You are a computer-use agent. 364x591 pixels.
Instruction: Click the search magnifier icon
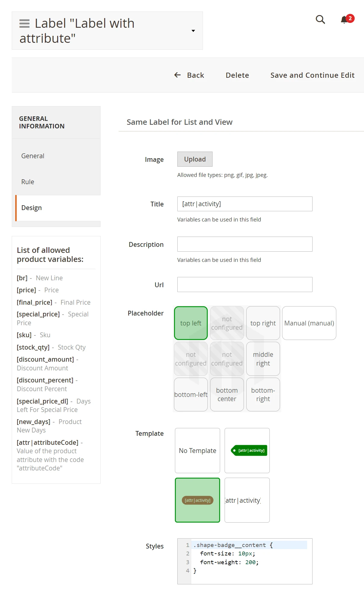click(320, 20)
